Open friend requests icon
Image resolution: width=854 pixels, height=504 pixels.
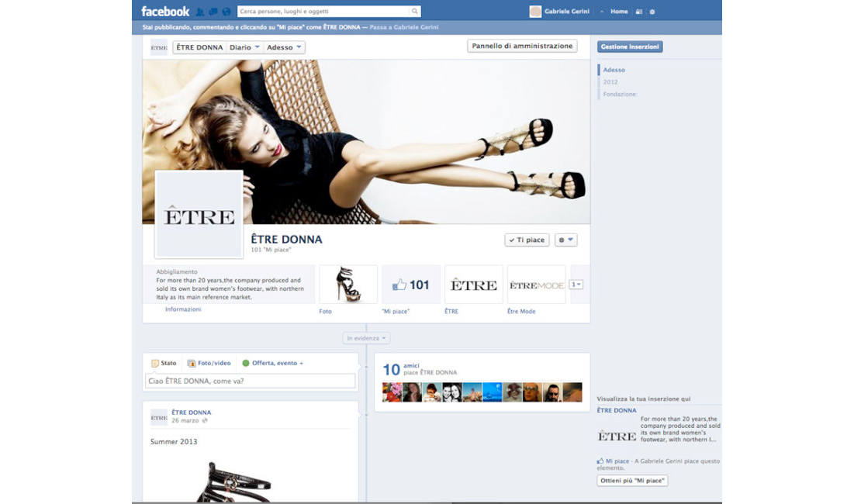pyautogui.click(x=200, y=12)
